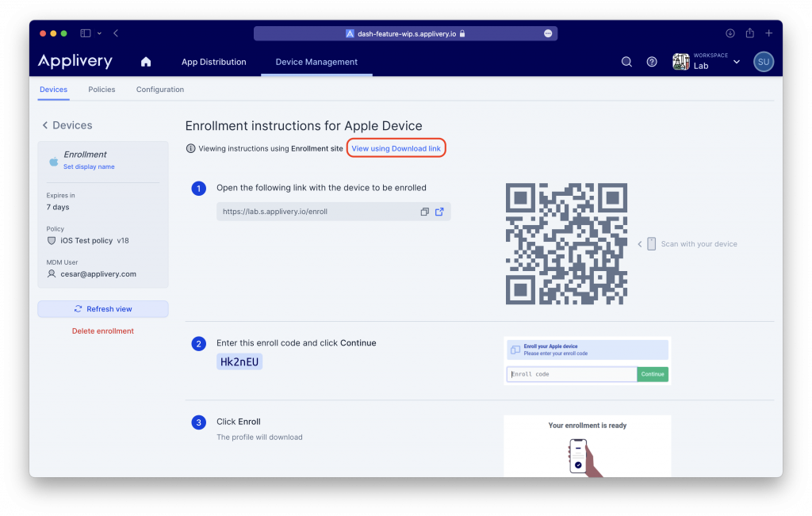The height and width of the screenshot is (516, 812).
Task: Click the info icon beside viewing instructions
Action: (190, 148)
